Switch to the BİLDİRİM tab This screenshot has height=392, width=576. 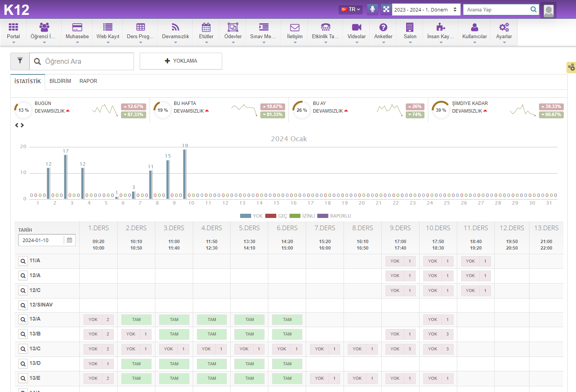pos(60,81)
